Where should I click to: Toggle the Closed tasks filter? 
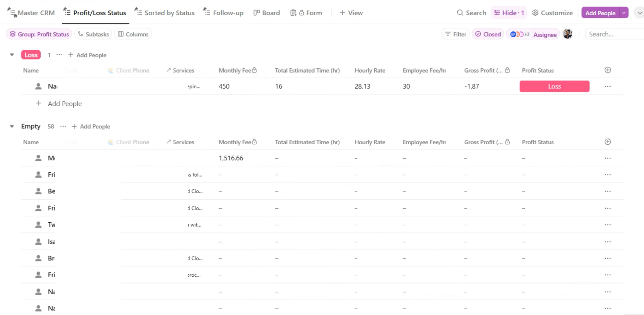coord(488,34)
